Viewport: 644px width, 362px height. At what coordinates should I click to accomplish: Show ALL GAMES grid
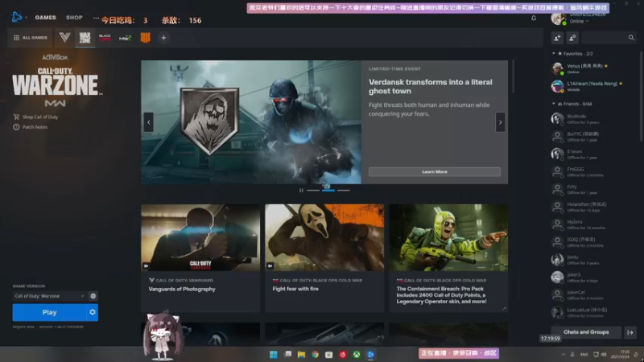(x=31, y=38)
